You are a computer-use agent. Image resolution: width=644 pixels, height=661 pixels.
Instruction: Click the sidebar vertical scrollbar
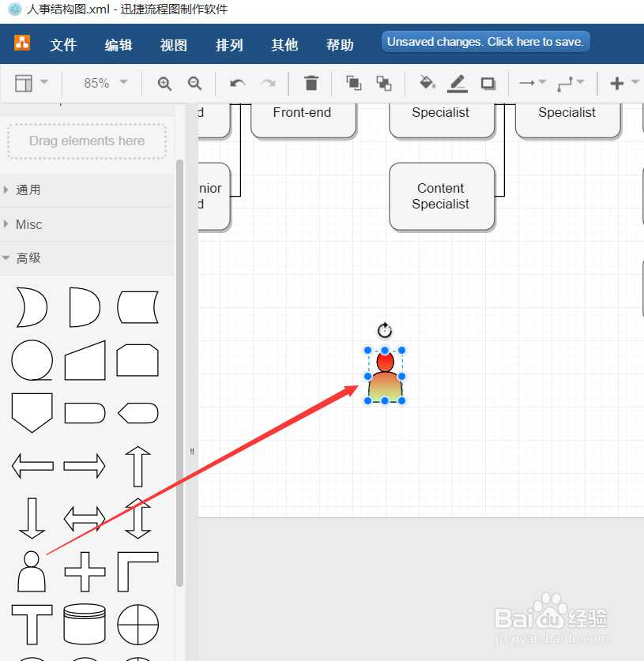pyautogui.click(x=179, y=373)
